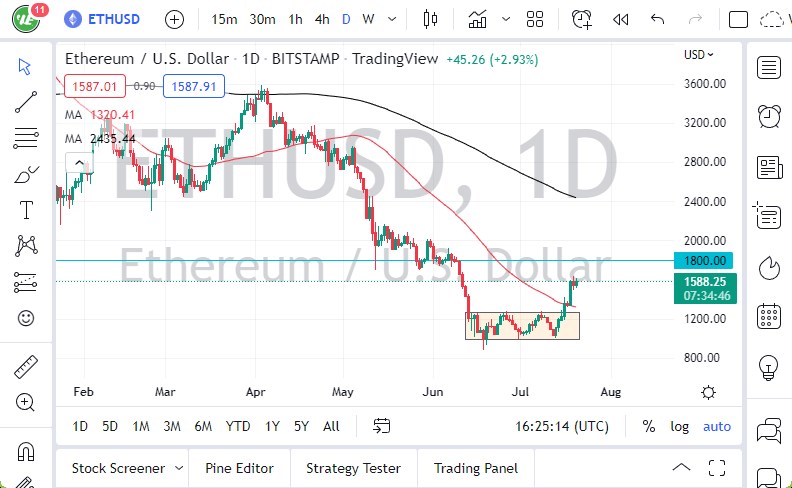Switch to the Strategy Tester tab

pos(353,468)
